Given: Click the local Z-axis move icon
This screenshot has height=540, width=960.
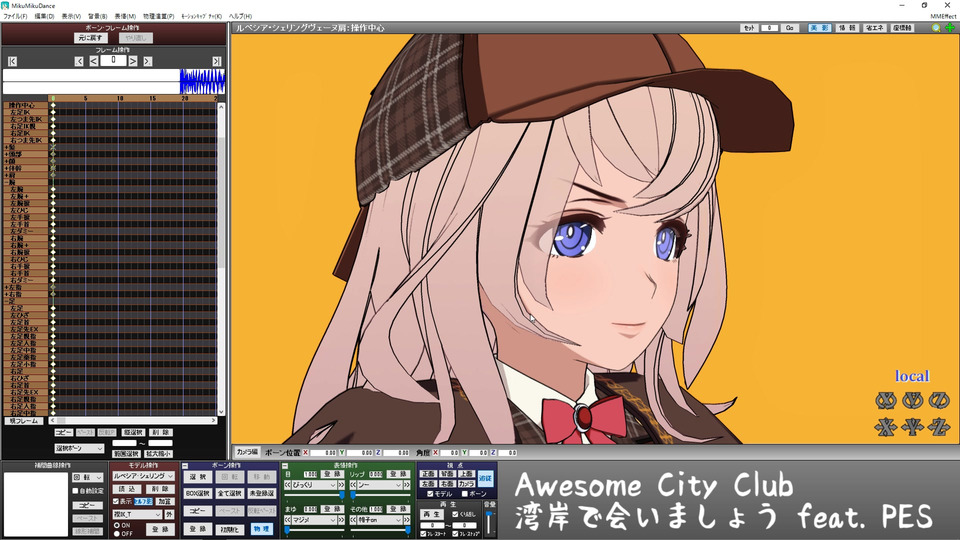Looking at the screenshot, I should click(938, 427).
